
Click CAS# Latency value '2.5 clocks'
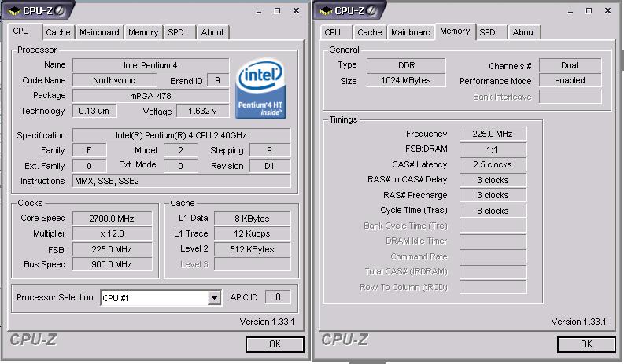[493, 164]
